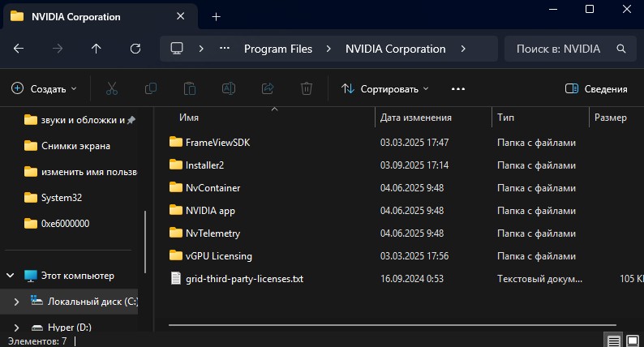644x347 pixels.
Task: Click date 03.09.2025 17:14 of Installer2
Action: 414,165
